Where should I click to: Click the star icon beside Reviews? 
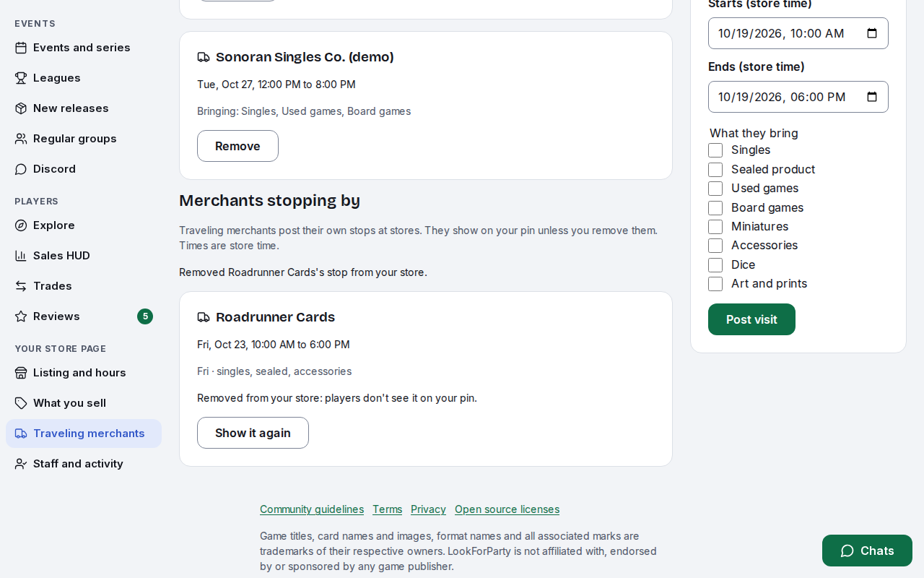[21, 316]
